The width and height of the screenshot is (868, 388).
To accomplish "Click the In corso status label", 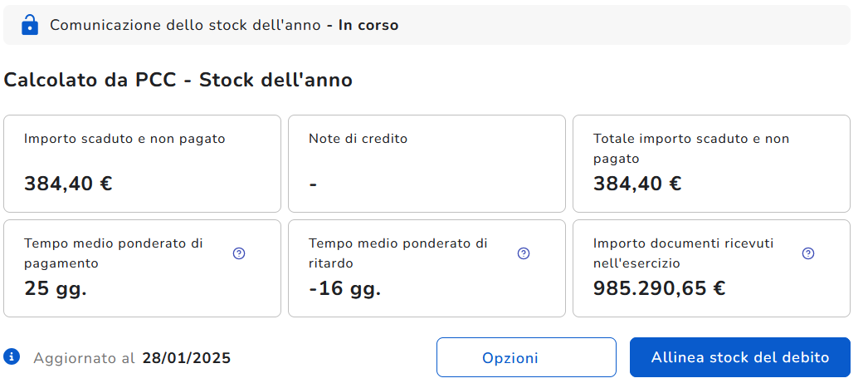I will coord(368,25).
